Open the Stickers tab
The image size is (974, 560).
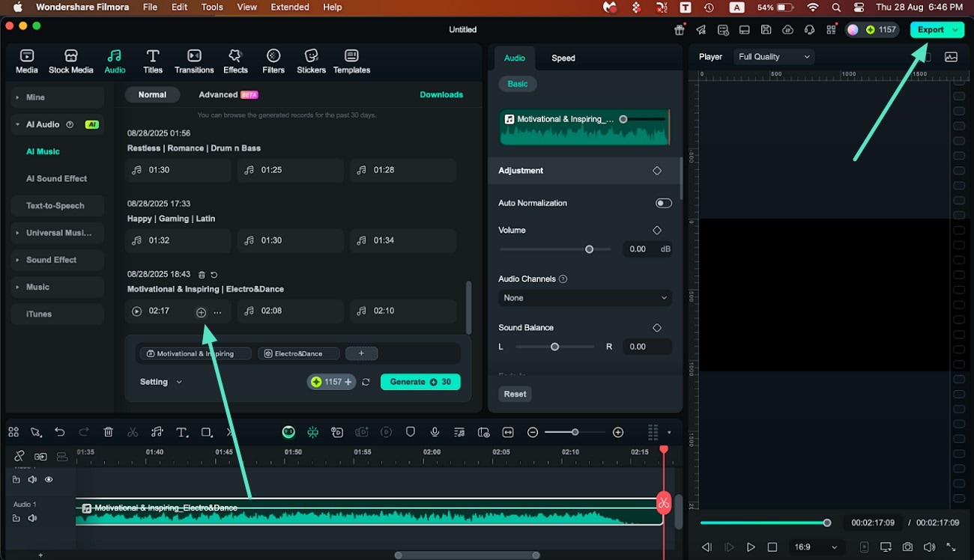point(311,61)
